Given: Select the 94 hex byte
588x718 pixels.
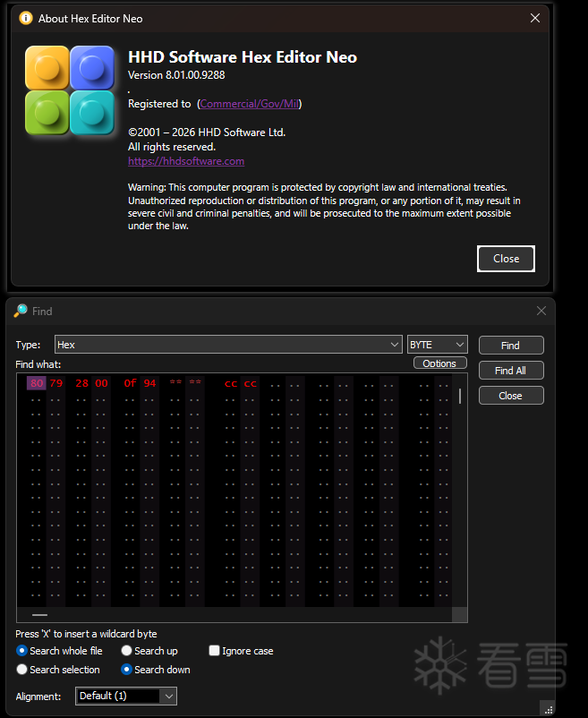Looking at the screenshot, I should [150, 383].
